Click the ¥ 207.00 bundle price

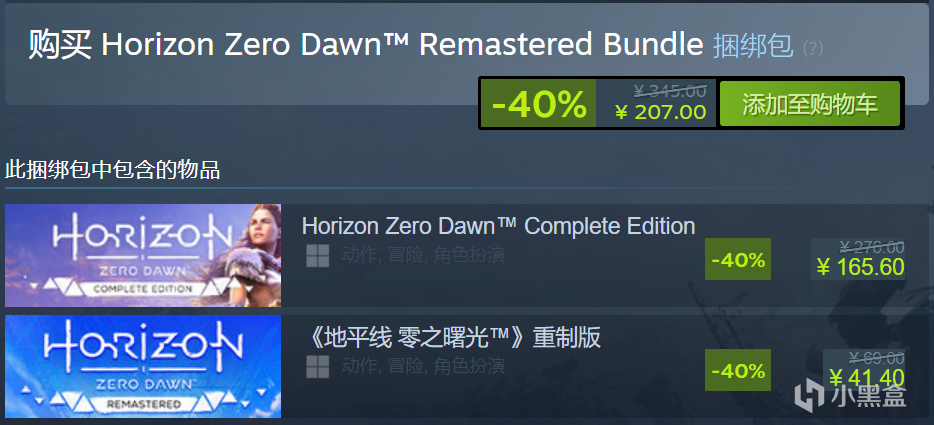click(x=661, y=111)
